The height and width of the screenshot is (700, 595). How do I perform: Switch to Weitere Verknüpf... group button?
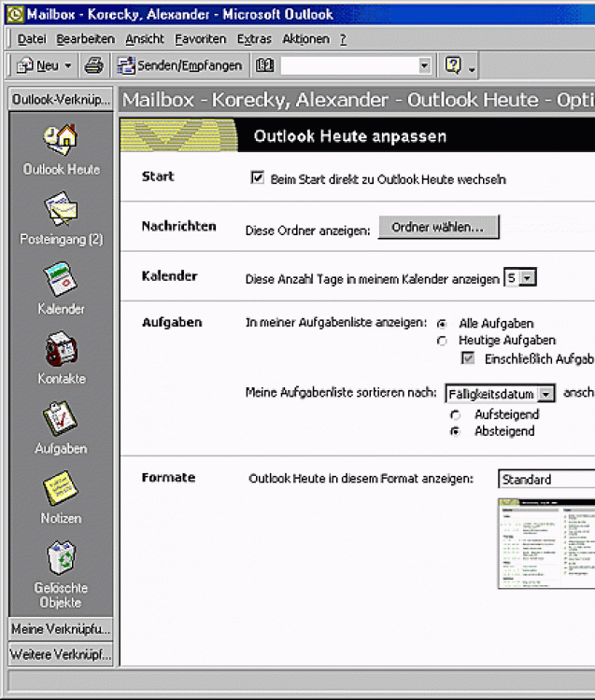point(61,654)
